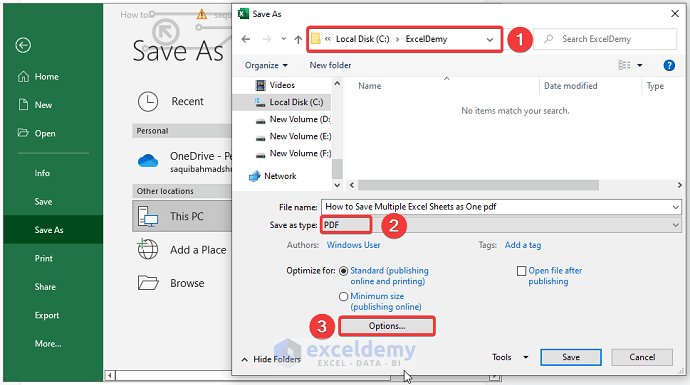Click ExcelDemy in the address path

pos(426,39)
